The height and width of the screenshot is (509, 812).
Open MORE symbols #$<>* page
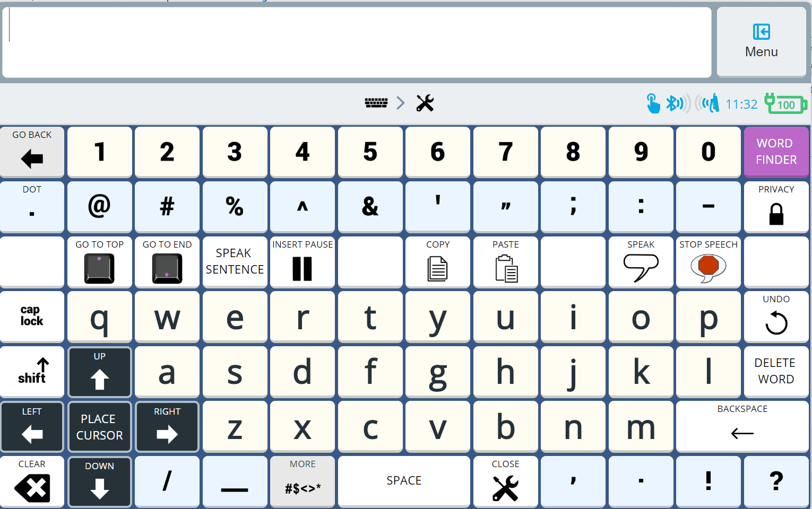coord(303,481)
